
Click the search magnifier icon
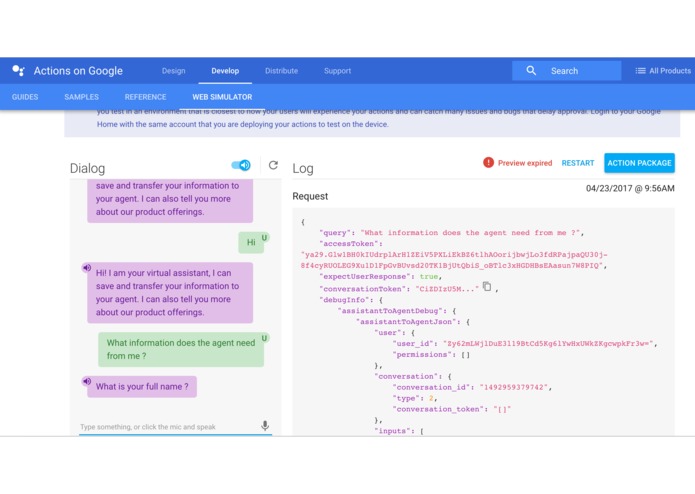[x=531, y=70]
